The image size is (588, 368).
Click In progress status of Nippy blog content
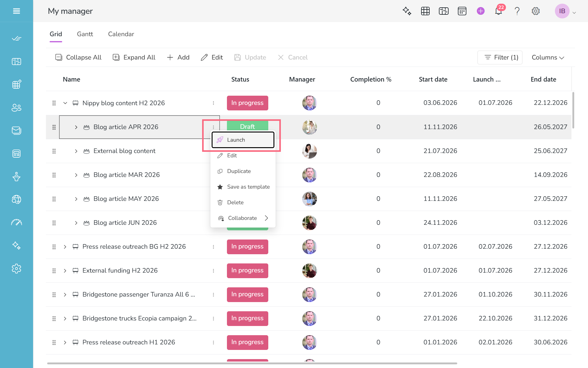[x=247, y=103]
